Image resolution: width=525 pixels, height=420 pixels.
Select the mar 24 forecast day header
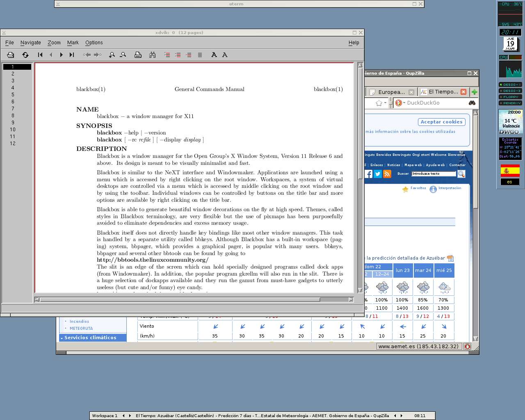tap(423, 270)
